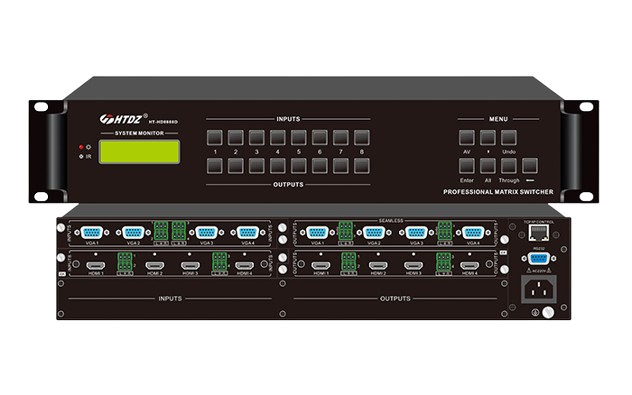Screen dimensions: 632x395
Task: Select the INPUTS VGA 1 port
Action: pos(91,233)
